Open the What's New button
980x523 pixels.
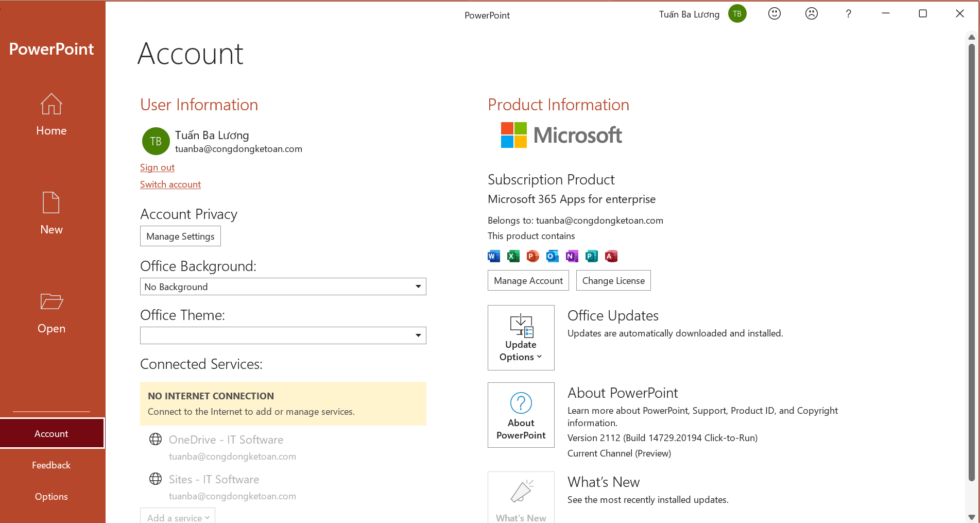tap(521, 498)
